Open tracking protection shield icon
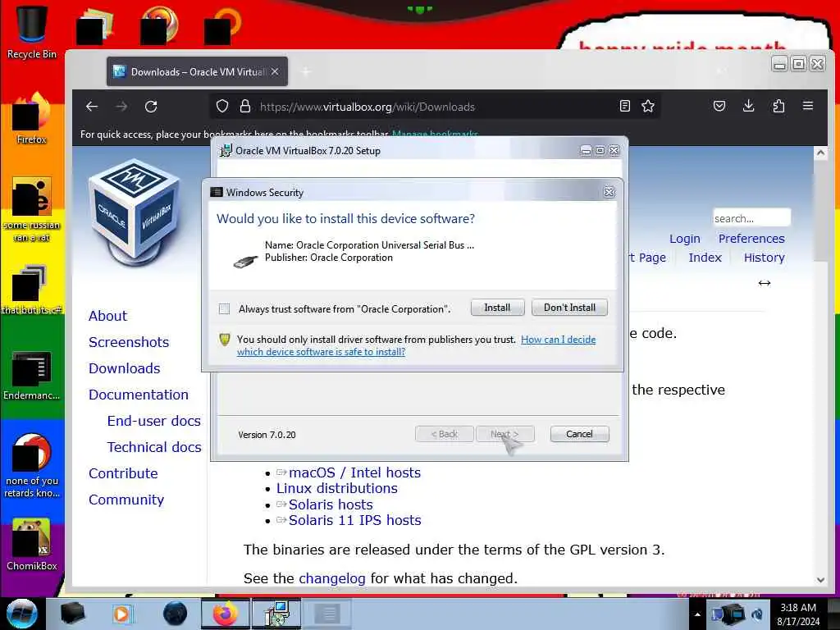The height and width of the screenshot is (630, 840). 222,106
